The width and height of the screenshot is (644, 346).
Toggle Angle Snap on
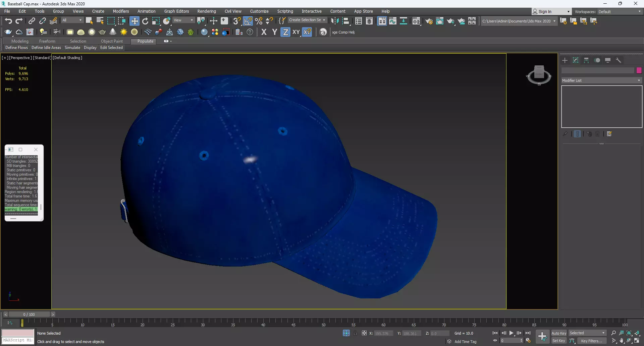[248, 21]
